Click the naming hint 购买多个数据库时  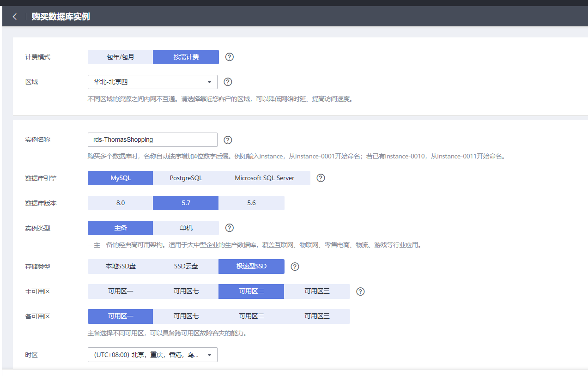pos(297,156)
